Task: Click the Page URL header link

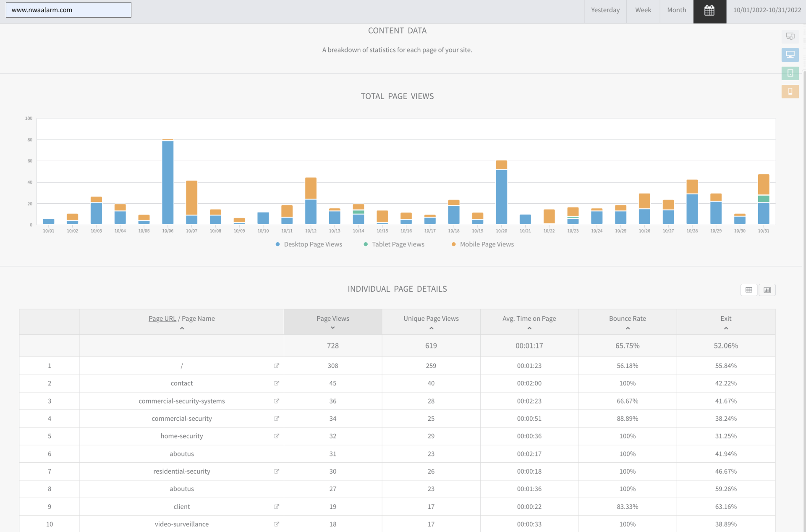Action: pos(162,319)
